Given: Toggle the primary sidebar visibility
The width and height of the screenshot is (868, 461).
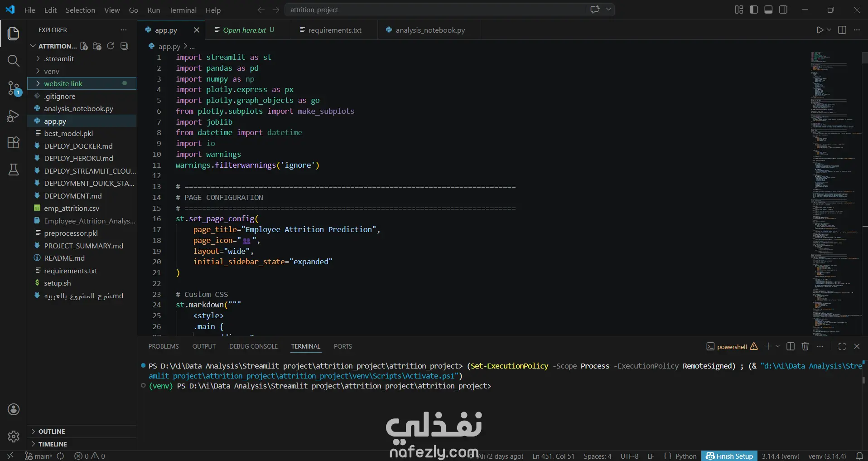Looking at the screenshot, I should (x=754, y=10).
